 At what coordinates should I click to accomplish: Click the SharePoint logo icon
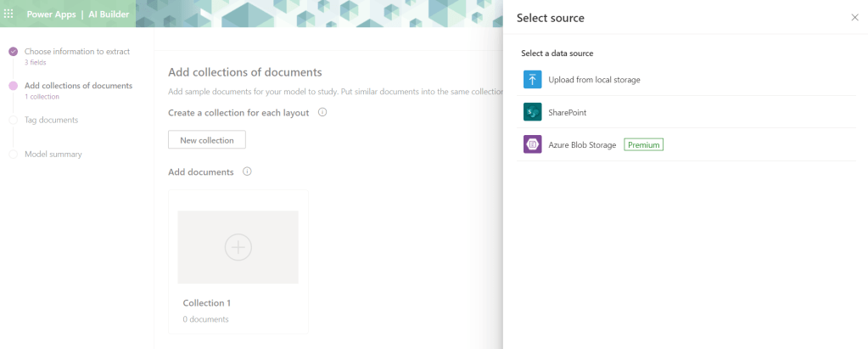tap(533, 112)
